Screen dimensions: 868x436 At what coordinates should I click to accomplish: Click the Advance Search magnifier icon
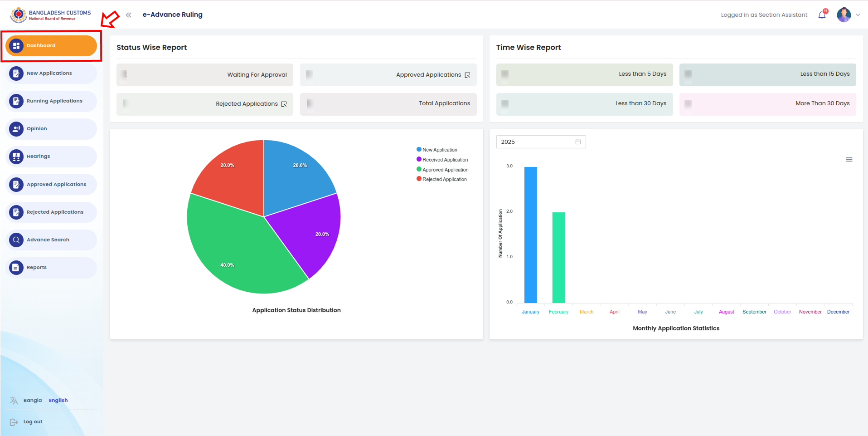point(16,240)
